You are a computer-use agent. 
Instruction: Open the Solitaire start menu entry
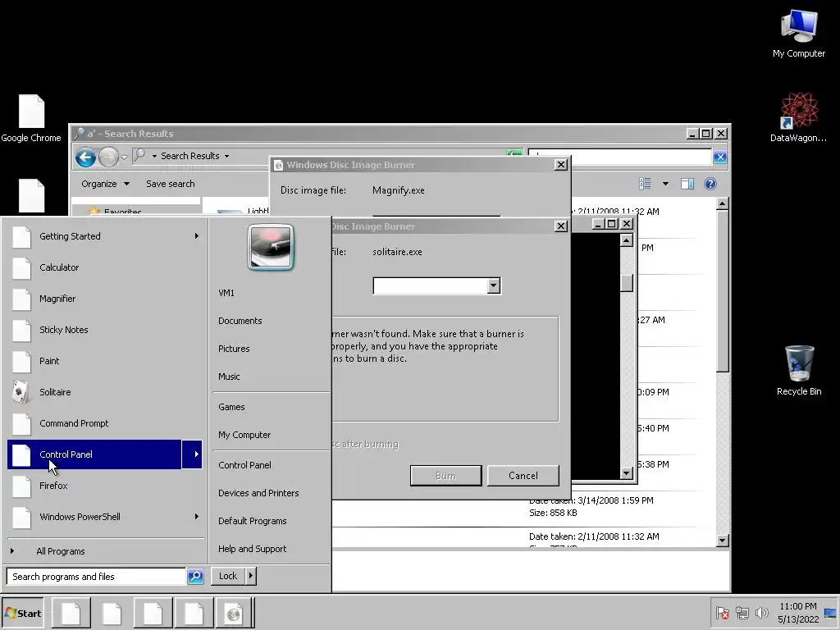[105, 392]
